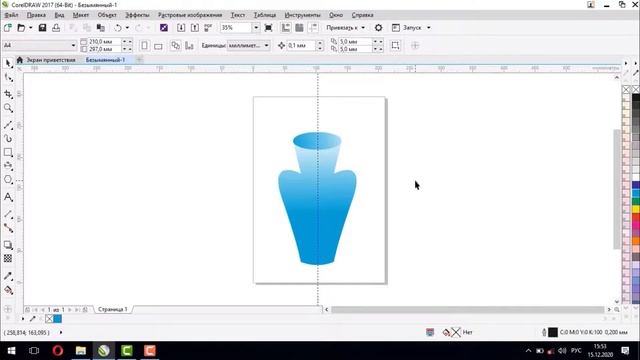This screenshot has height=360, width=640.
Task: Select the Freehand drawing tool
Action: click(8, 125)
